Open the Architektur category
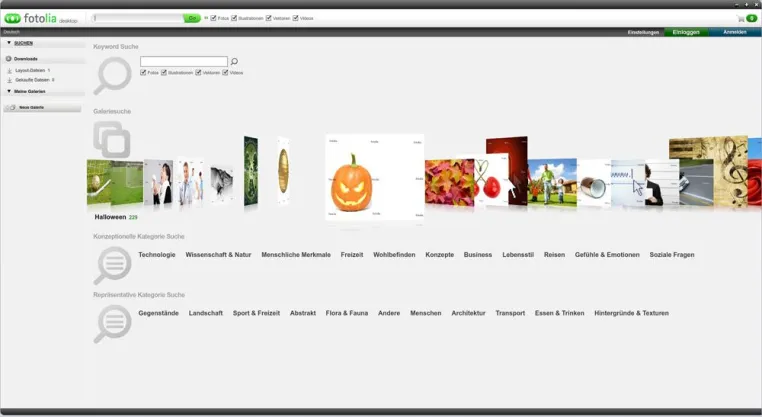The width and height of the screenshot is (762, 417). 468,313
